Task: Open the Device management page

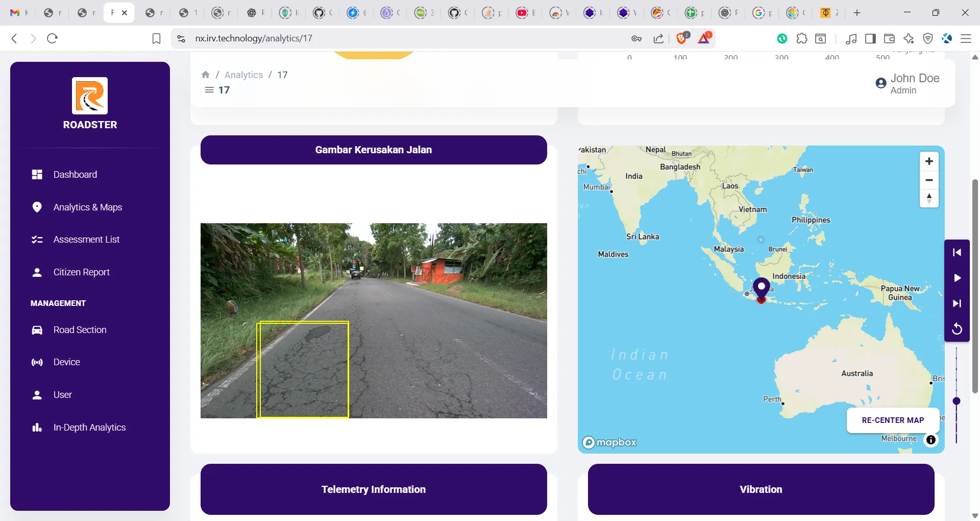Action: click(56, 362)
